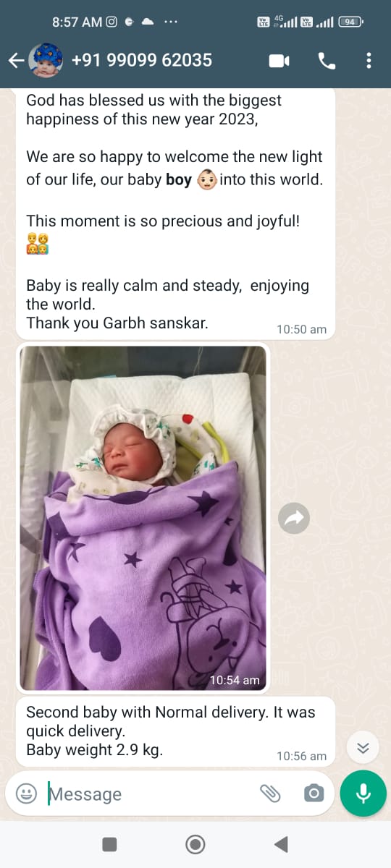Screen dimensions: 391x868
Task: Tap Android back triangle button
Action: coord(282,844)
